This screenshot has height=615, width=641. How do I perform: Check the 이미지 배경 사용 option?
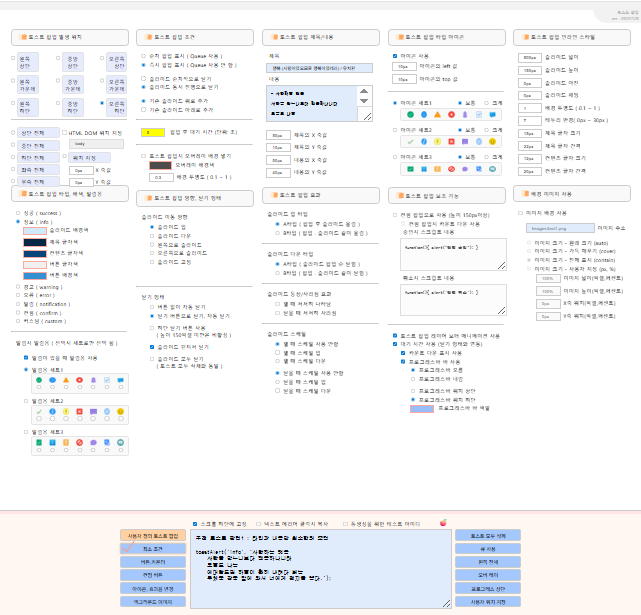[519, 213]
